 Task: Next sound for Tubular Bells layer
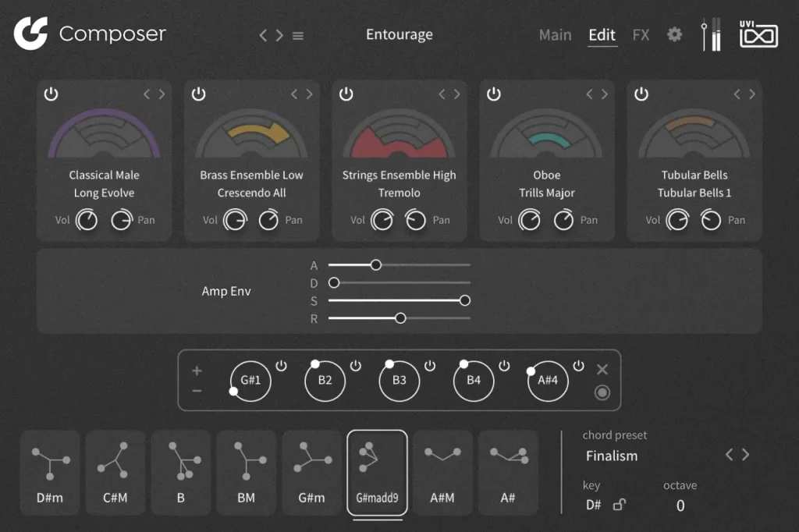coord(752,94)
